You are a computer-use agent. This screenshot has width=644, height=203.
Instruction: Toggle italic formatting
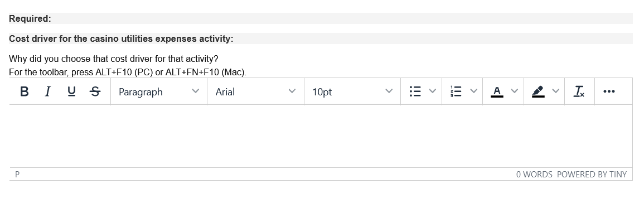tap(47, 91)
